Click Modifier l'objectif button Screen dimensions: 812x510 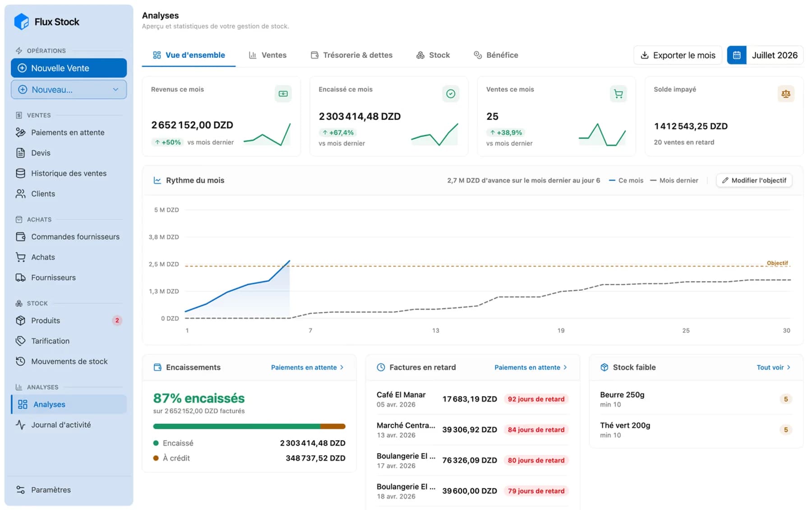pos(754,180)
